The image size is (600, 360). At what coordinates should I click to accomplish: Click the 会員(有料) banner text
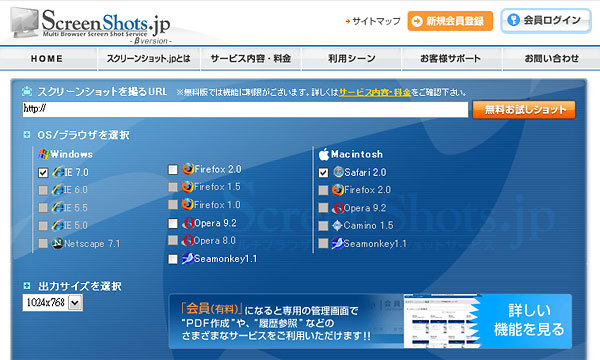coord(212,308)
